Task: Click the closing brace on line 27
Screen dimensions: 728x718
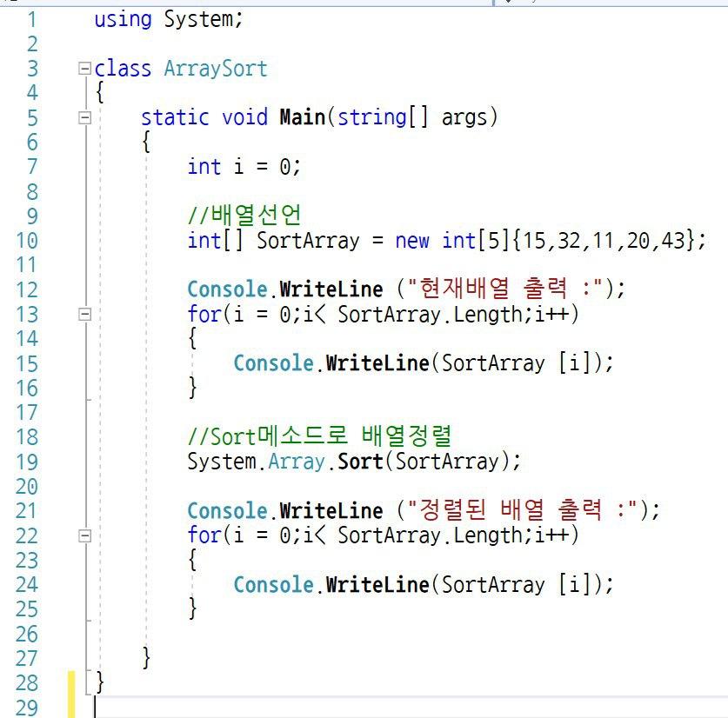Action: pos(146,659)
